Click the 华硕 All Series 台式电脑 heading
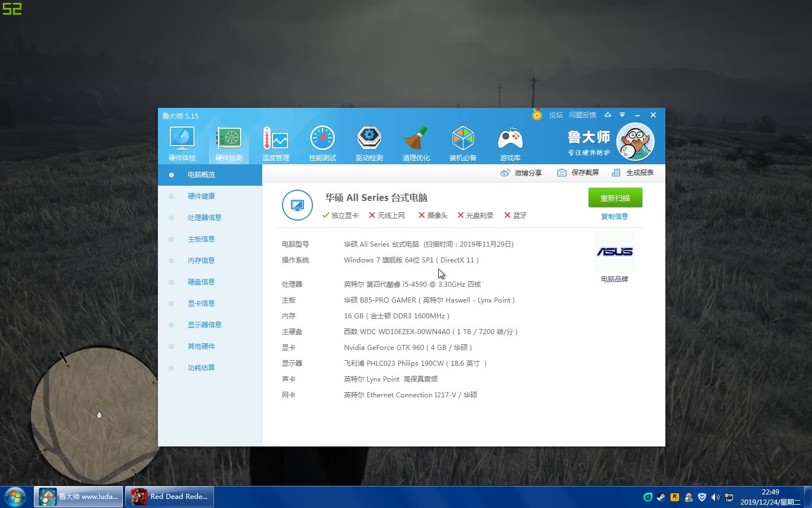The image size is (812, 508). pos(376,198)
